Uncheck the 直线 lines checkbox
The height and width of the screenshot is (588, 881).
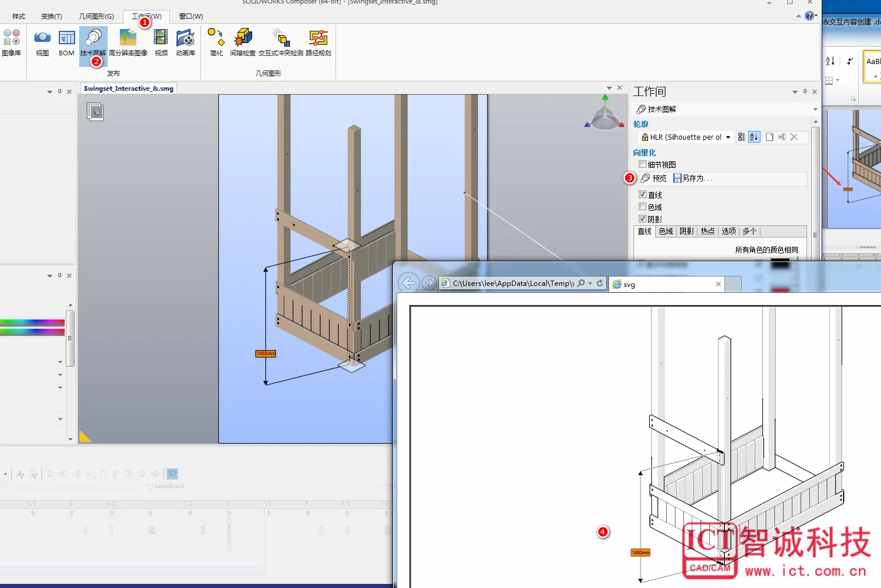[642, 194]
